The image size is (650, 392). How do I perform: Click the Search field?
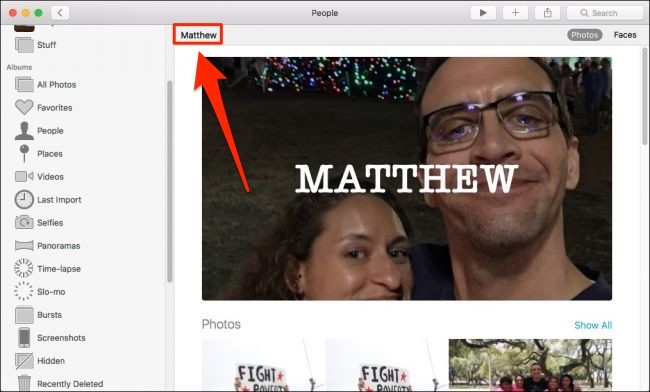[605, 12]
